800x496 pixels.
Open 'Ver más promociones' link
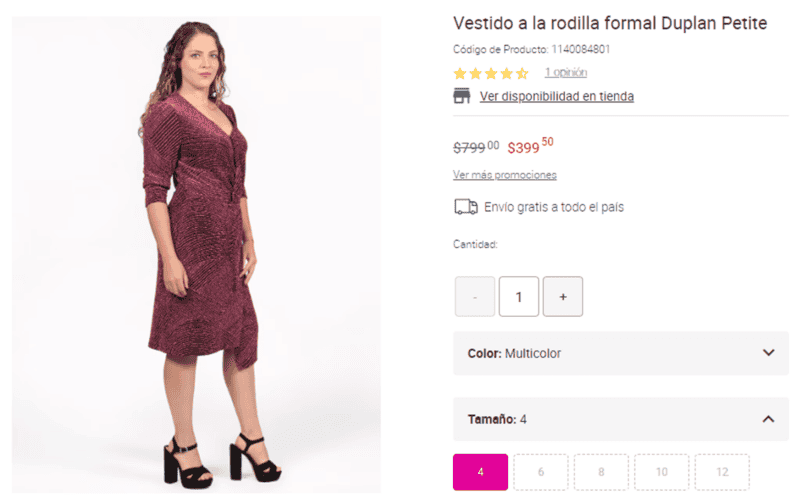click(505, 175)
